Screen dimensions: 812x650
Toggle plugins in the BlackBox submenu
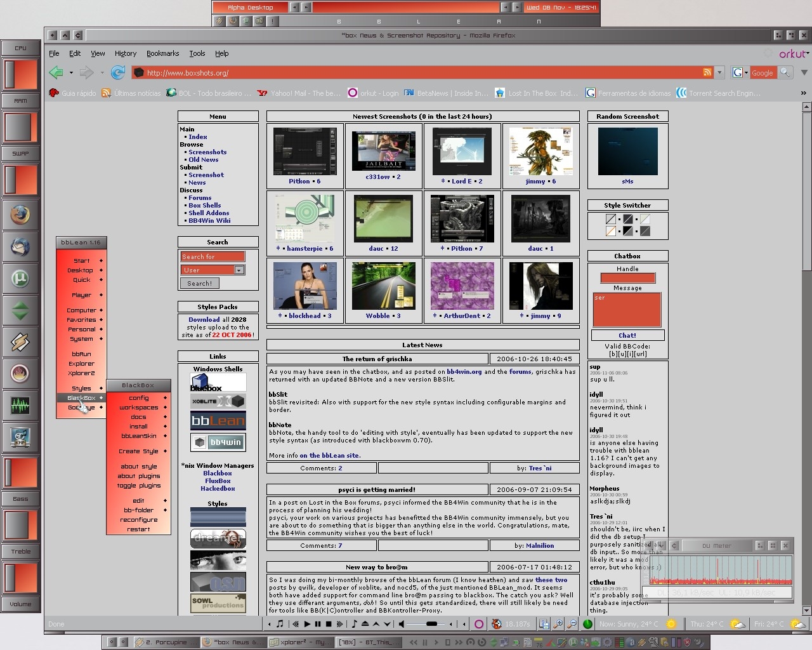tap(138, 486)
